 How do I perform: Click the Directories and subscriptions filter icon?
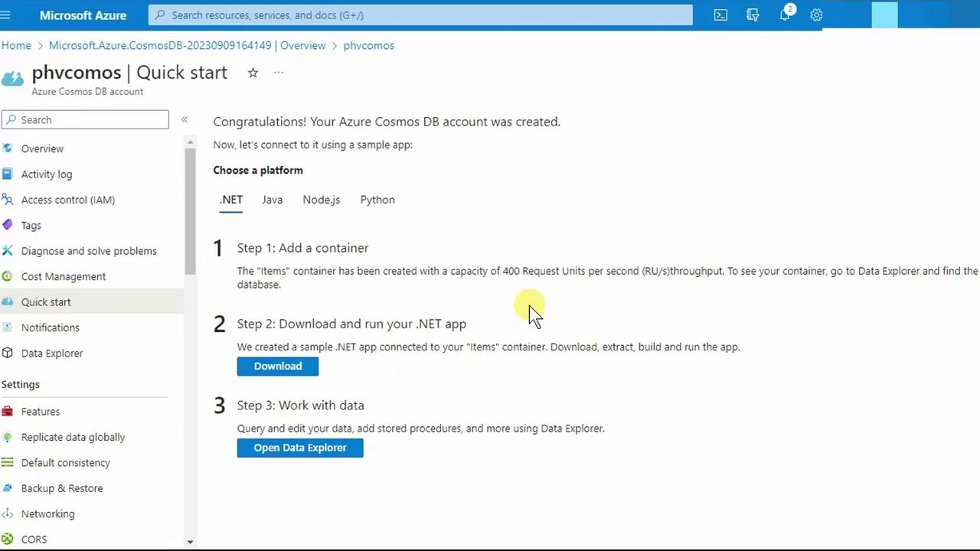point(753,15)
